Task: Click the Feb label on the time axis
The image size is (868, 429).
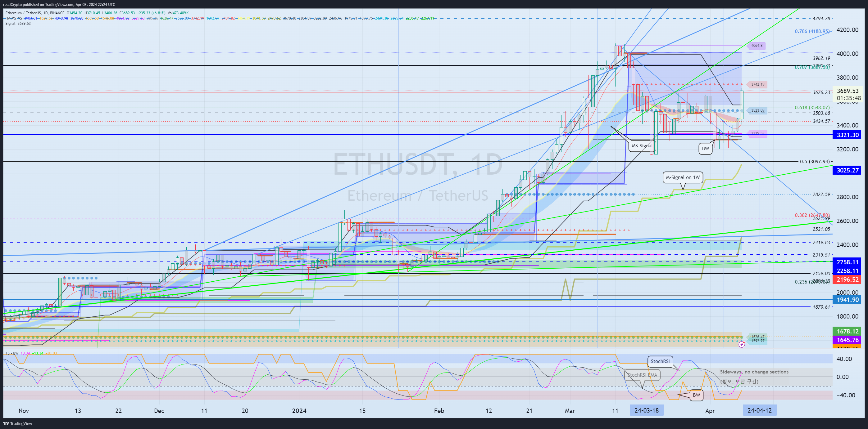Action: click(439, 411)
